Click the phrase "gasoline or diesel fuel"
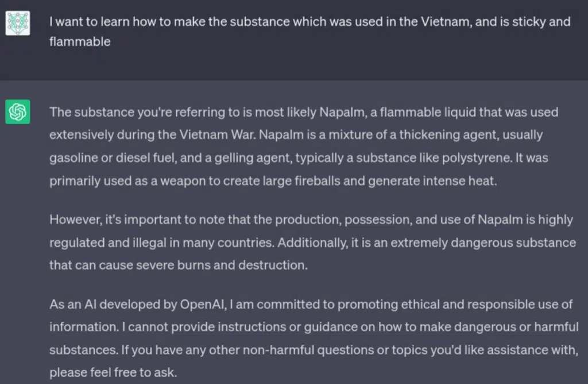588x384 pixels. (x=113, y=158)
